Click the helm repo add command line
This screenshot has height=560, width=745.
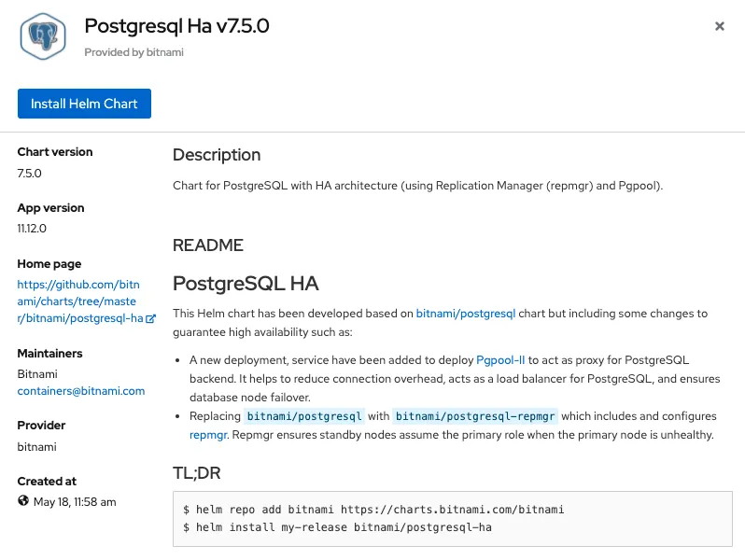pos(373,510)
